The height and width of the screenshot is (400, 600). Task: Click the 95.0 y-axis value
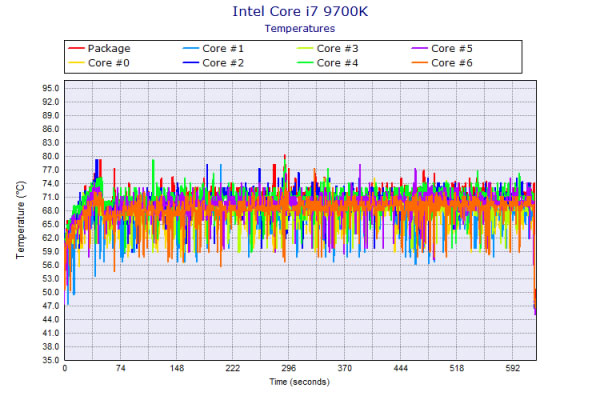pyautogui.click(x=51, y=88)
